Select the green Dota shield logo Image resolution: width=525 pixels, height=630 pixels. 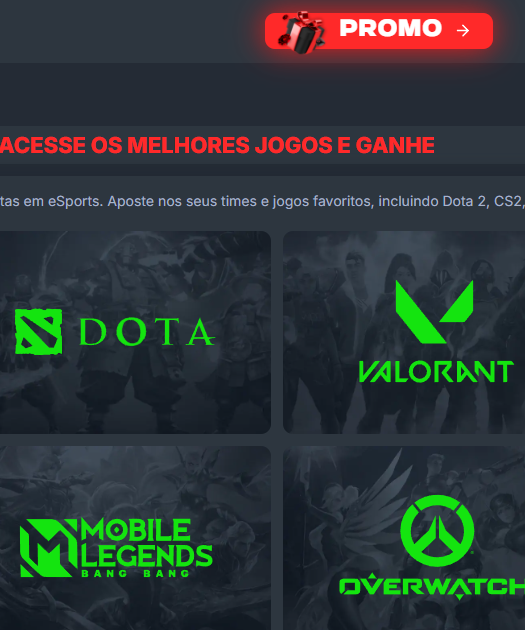tap(39, 331)
